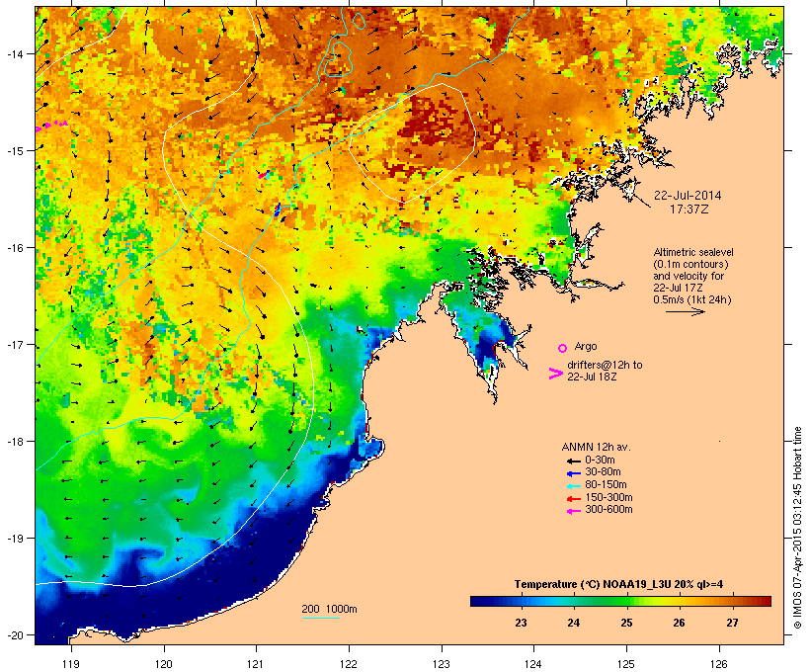Image resolution: width=810 pixels, height=672 pixels.
Task: Click the longitude axis label 119
Action: (71, 664)
